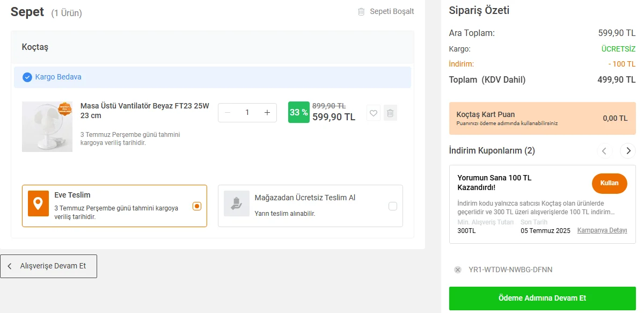Show previous discount coupon
This screenshot has width=644, height=313.
pyautogui.click(x=604, y=151)
